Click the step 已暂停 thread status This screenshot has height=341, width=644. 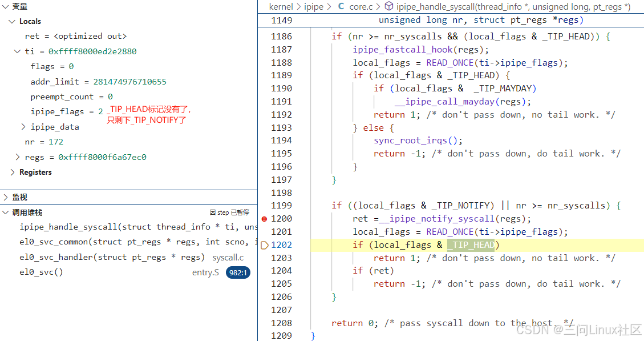[x=229, y=212]
